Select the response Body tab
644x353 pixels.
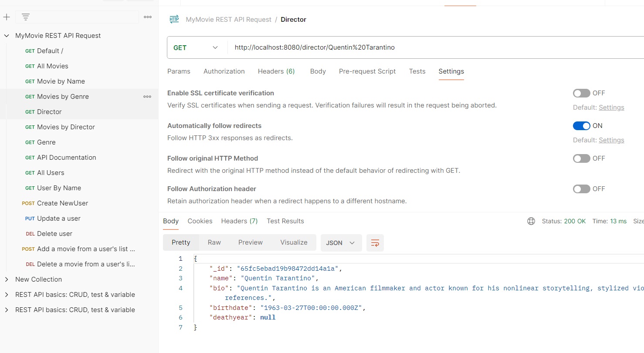point(171,221)
